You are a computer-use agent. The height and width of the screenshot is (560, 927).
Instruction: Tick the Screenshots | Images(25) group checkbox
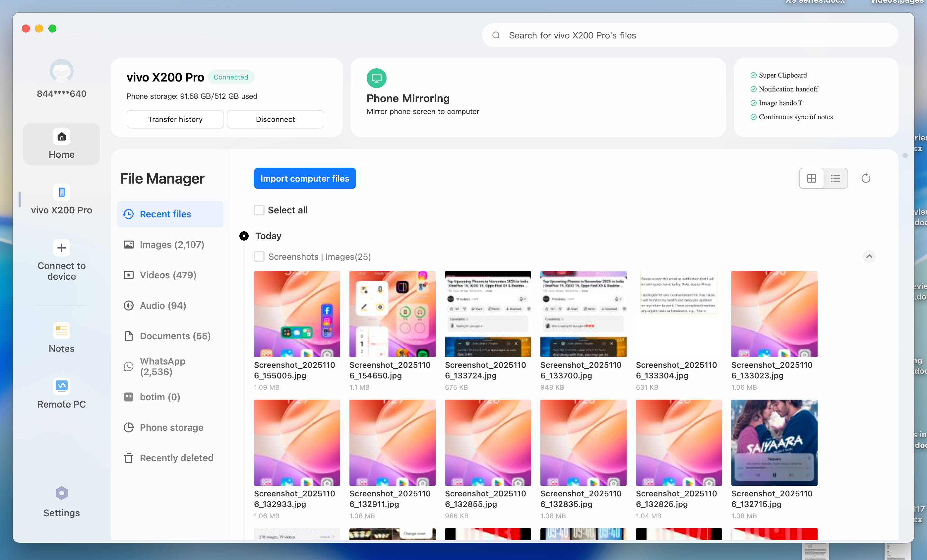[259, 256]
